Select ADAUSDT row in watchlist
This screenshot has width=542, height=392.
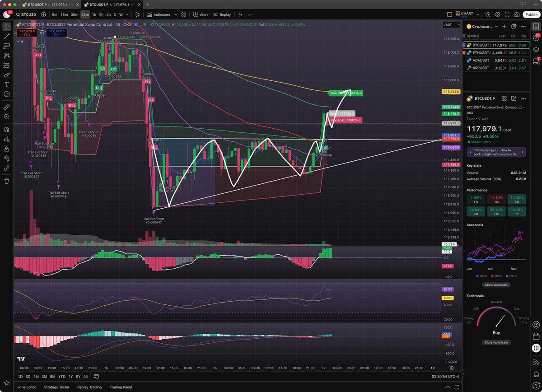[x=496, y=60]
